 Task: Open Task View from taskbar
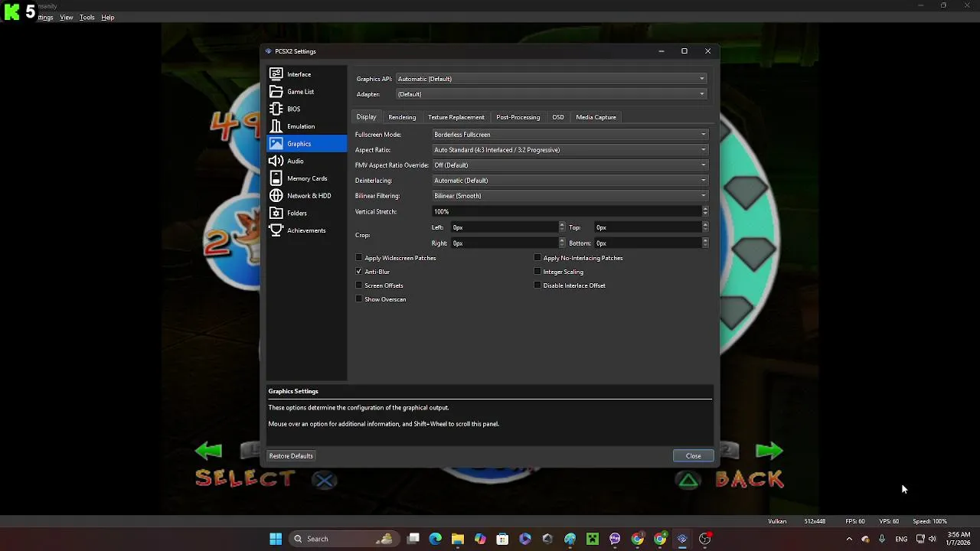(x=413, y=539)
